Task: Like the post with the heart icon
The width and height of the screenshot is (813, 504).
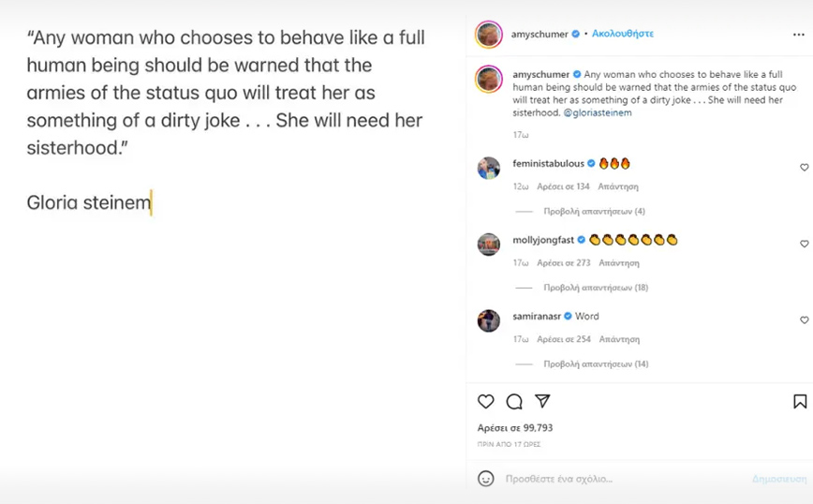Action: (485, 401)
